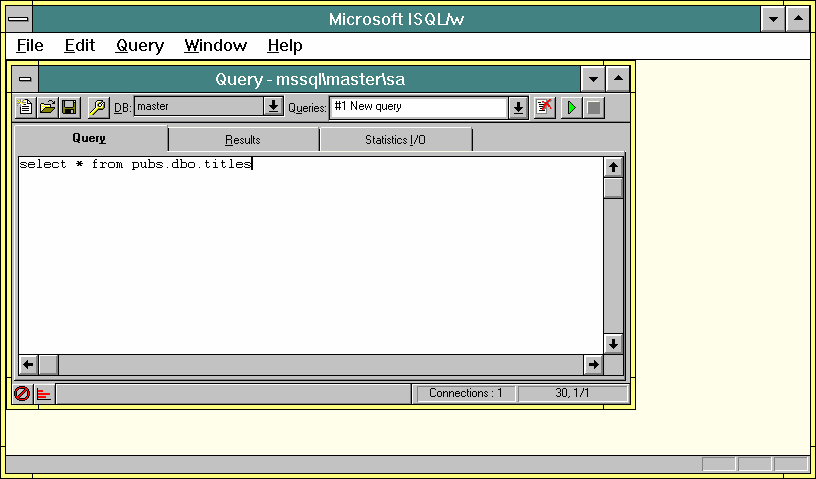Maximize the Microsoft ISQL/w window
Image resolution: width=816 pixels, height=479 pixels.
coord(798,19)
